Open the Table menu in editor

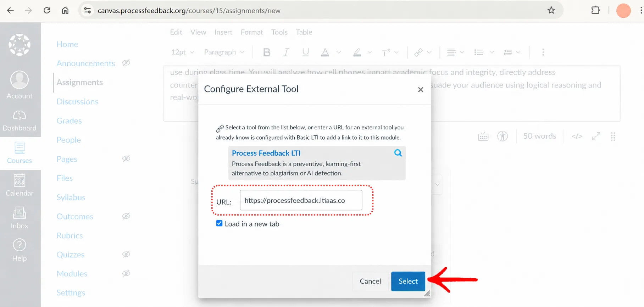point(304,32)
